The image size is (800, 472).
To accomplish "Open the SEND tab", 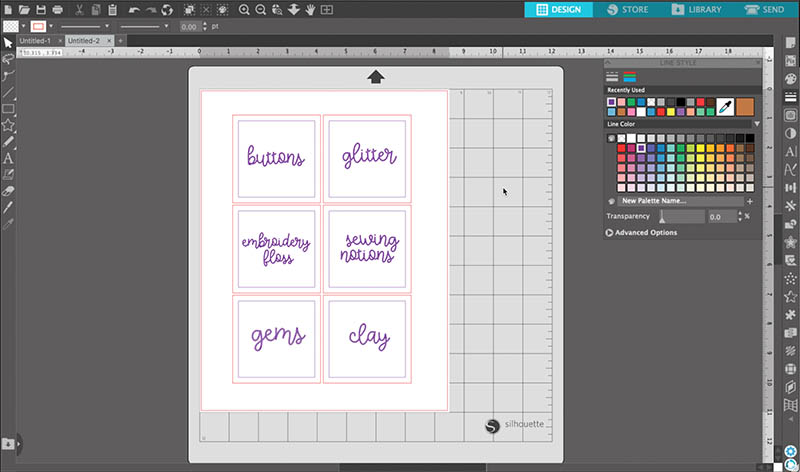I will point(764,9).
